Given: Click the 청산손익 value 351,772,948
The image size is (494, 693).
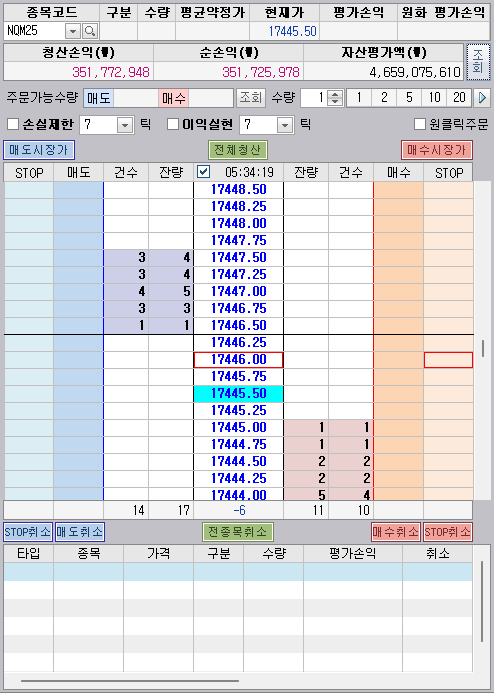Looking at the screenshot, I should point(111,72).
